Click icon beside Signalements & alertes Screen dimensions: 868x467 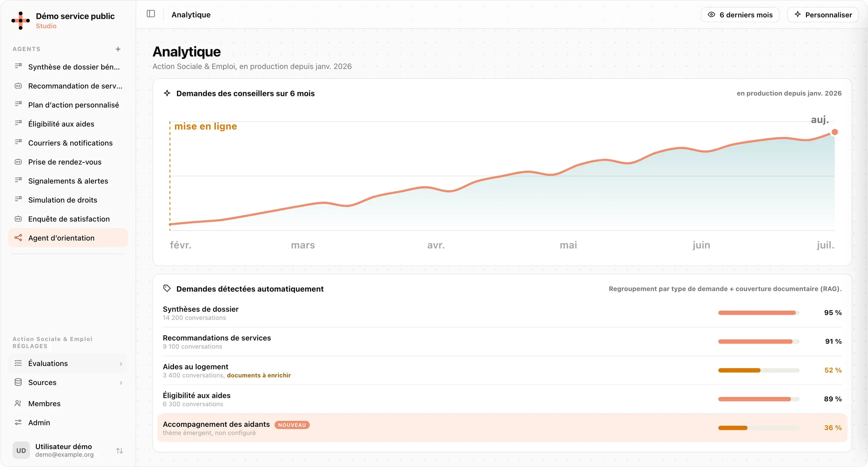(18, 180)
